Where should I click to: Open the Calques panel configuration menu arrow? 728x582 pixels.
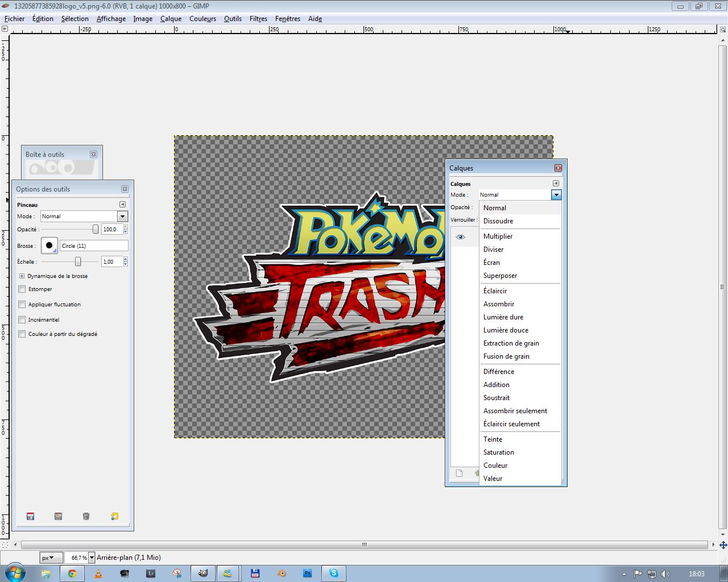(x=556, y=184)
